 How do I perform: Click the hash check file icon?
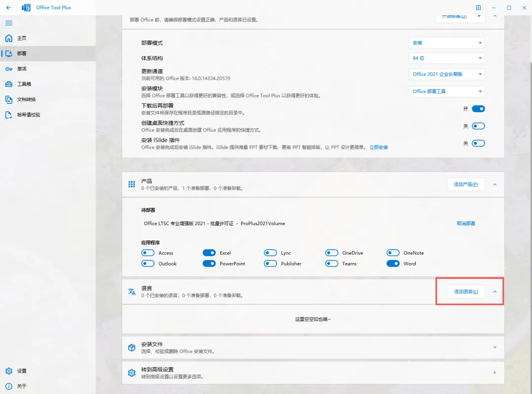[9, 115]
